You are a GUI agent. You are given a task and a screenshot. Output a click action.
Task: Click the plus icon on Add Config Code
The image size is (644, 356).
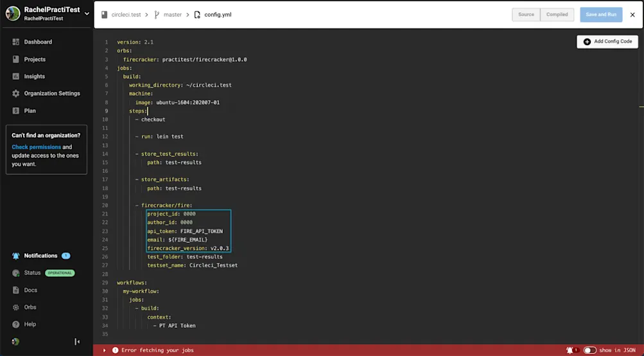pos(587,42)
